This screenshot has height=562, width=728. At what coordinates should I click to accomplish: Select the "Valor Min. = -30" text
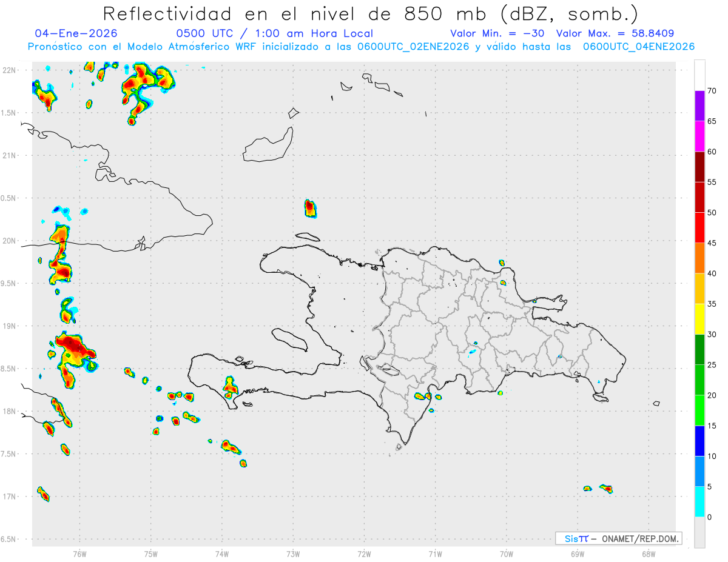coord(497,33)
